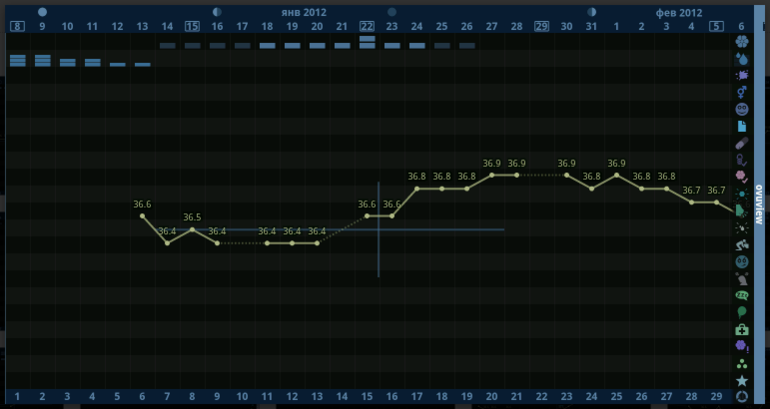The height and width of the screenshot is (409, 770).
Task: Select the boxed date 8 in the header
Action: coord(17,26)
